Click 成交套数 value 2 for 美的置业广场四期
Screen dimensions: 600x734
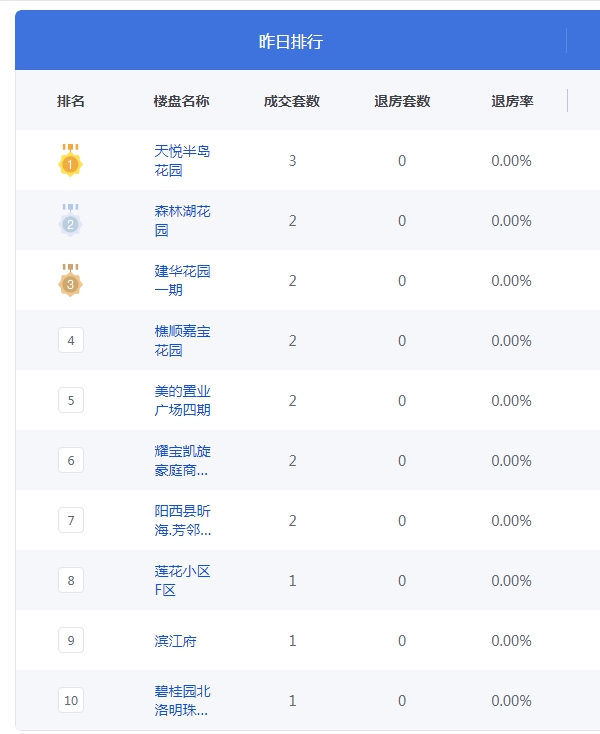(293, 401)
